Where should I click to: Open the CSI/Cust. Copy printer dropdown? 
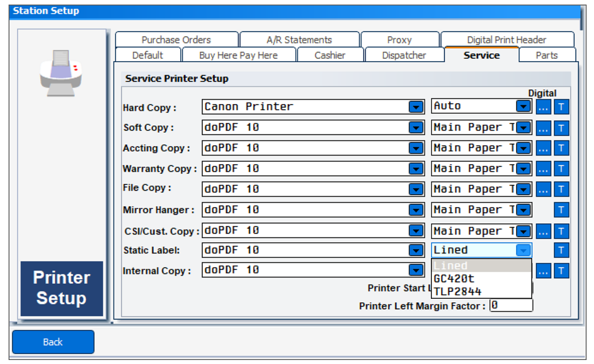click(x=416, y=231)
